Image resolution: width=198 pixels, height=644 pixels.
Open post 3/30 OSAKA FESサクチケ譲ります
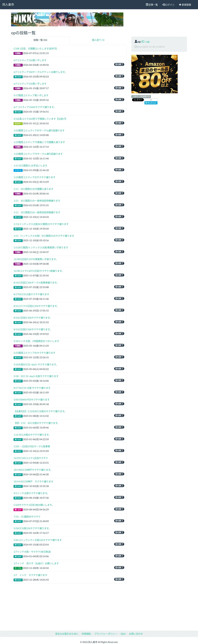tap(32, 400)
